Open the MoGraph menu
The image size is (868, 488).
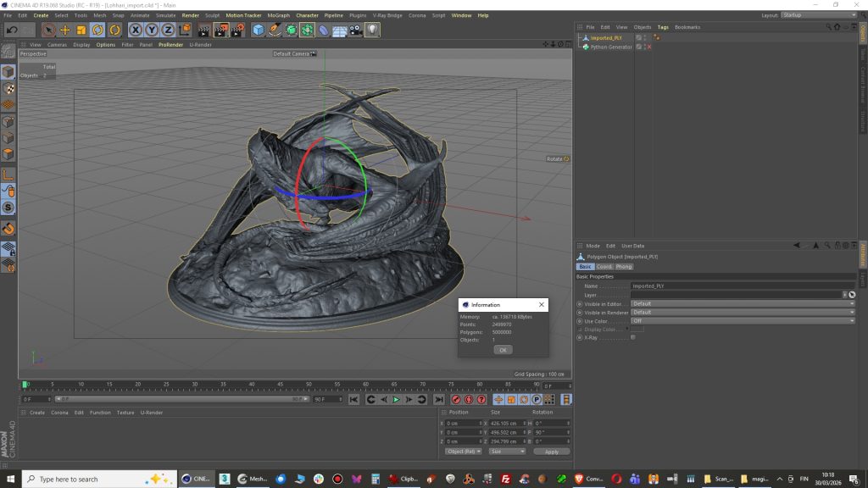(277, 15)
